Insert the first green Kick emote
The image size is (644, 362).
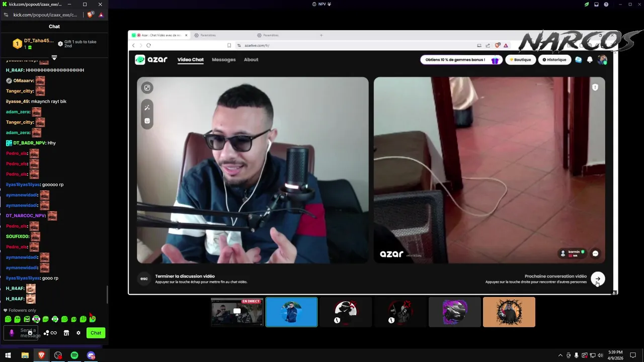pyautogui.click(x=8, y=319)
